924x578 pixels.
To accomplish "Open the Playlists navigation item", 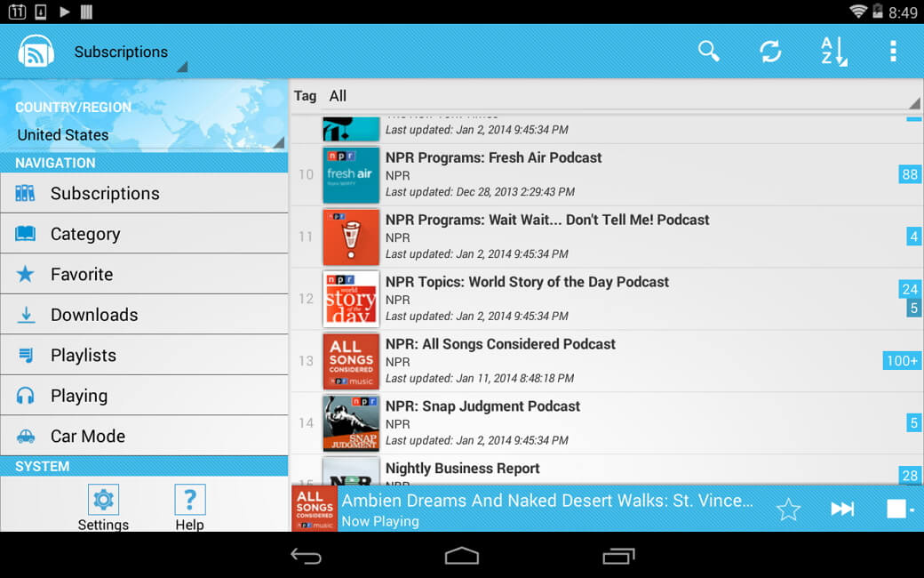I will tap(144, 355).
